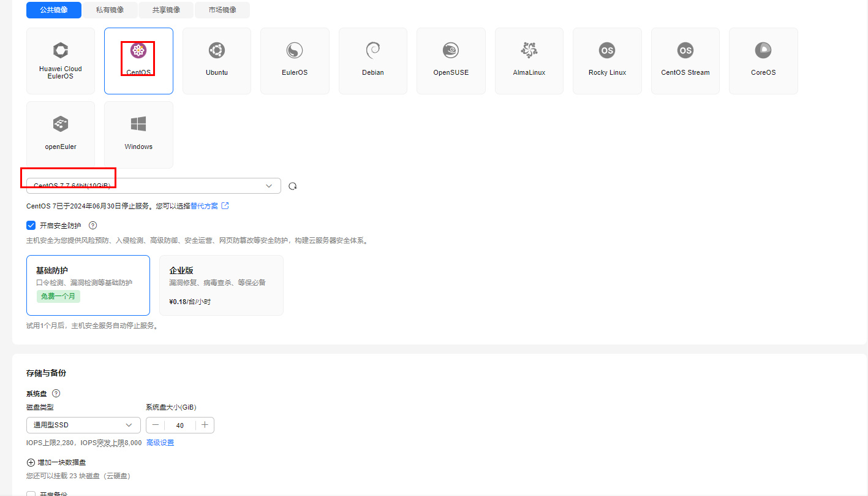Show help tooltip for 系统盘
868x496 pixels.
pos(56,394)
